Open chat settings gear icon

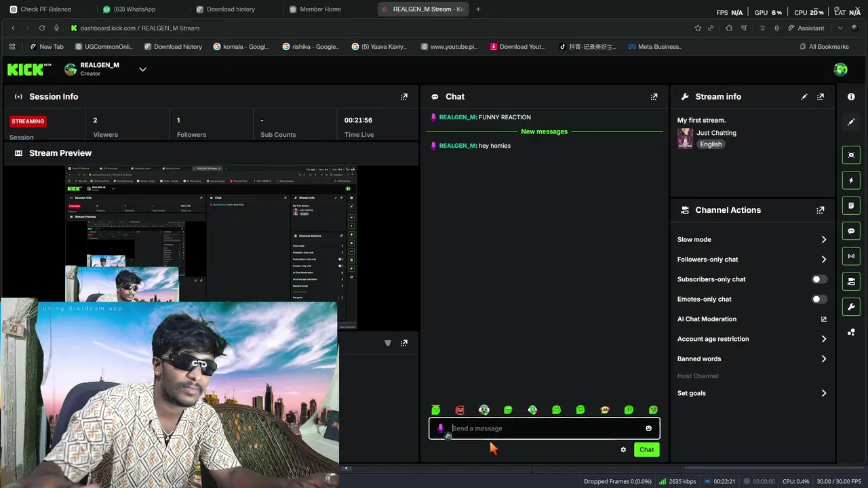(x=623, y=449)
